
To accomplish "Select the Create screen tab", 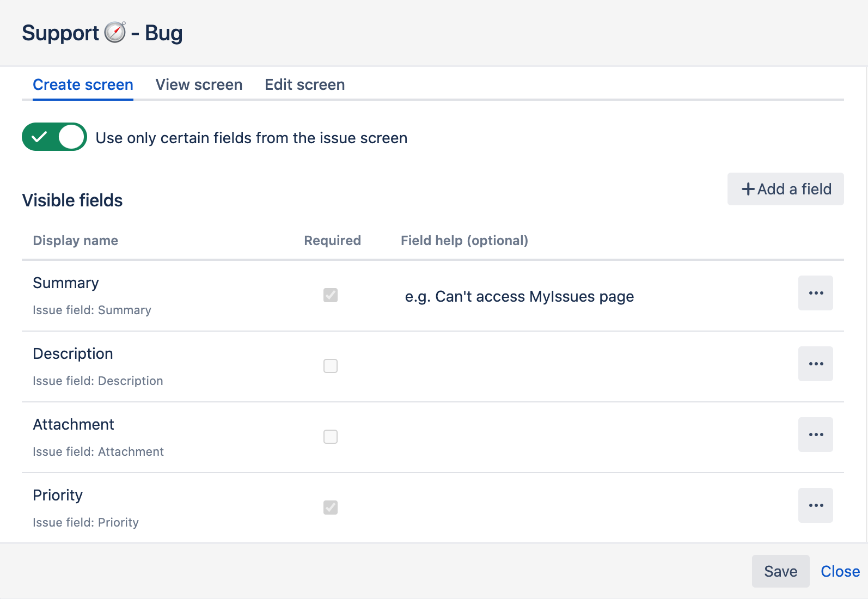I will (83, 85).
